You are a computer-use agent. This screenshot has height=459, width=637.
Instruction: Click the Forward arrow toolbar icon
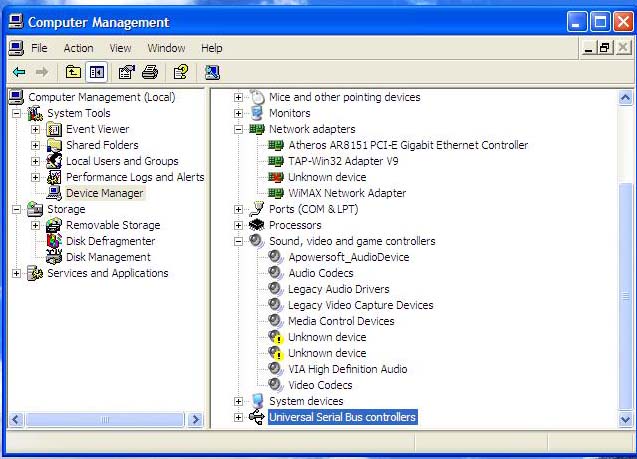[42, 72]
